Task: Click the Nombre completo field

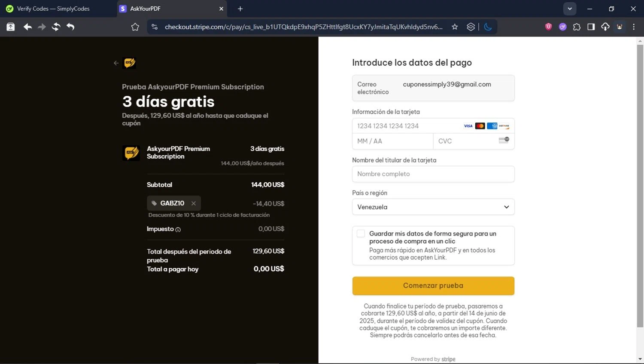Action: (x=433, y=174)
